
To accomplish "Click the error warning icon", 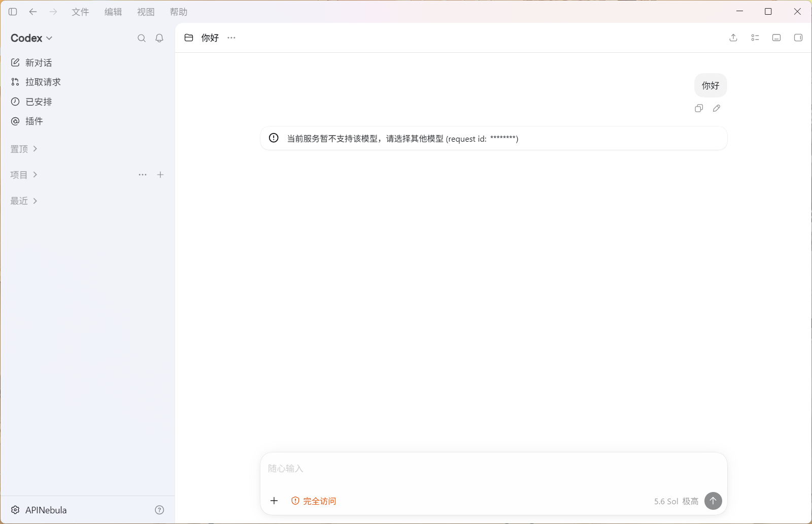I will 274,138.
